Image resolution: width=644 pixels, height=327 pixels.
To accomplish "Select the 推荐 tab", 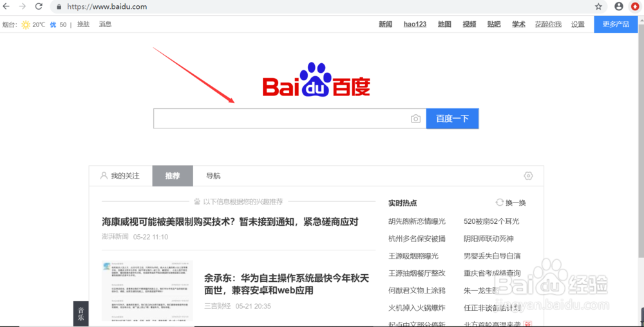I will click(x=173, y=175).
